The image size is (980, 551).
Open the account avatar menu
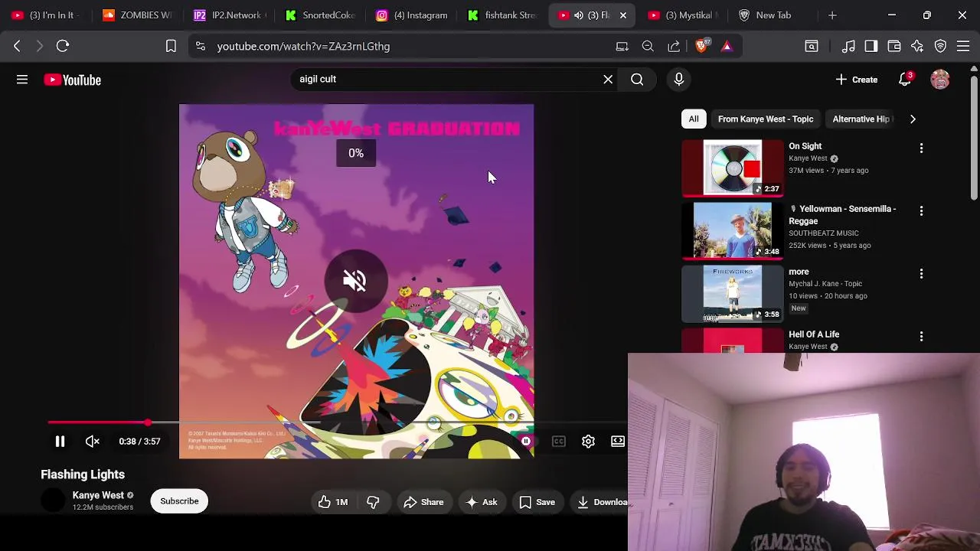pyautogui.click(x=940, y=80)
